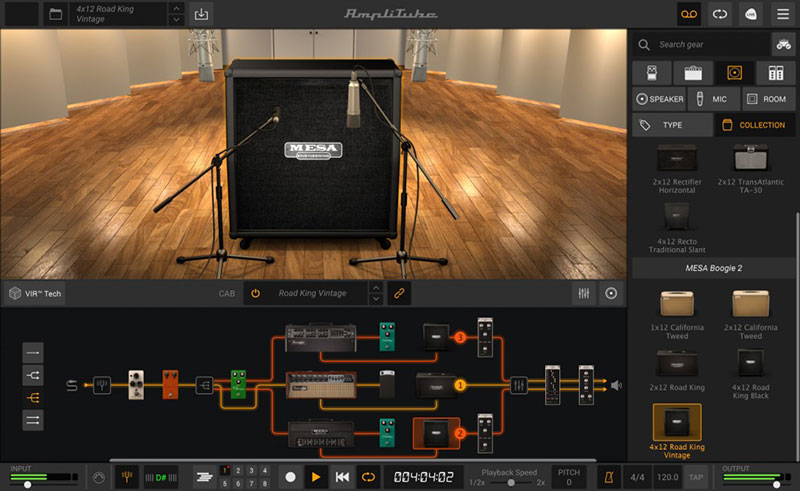Sort gear by COLLECTION
800x491 pixels.
pyautogui.click(x=755, y=125)
